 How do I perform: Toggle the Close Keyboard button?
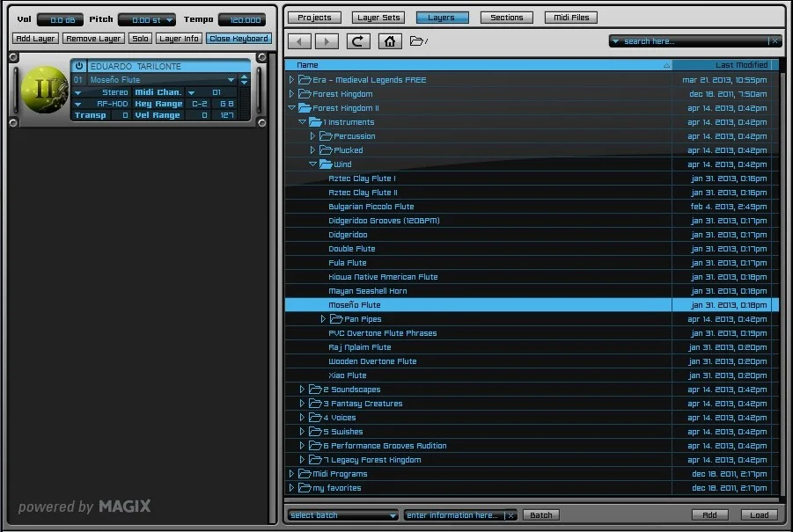click(239, 39)
